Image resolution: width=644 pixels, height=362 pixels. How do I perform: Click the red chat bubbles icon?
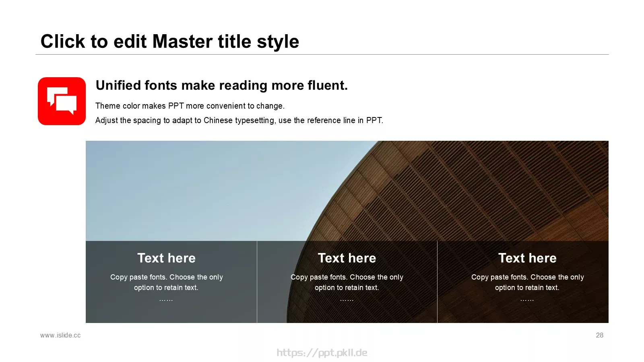point(62,101)
